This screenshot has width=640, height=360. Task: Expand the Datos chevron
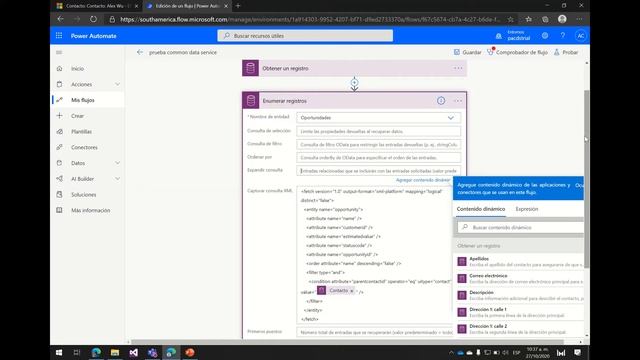(118, 163)
